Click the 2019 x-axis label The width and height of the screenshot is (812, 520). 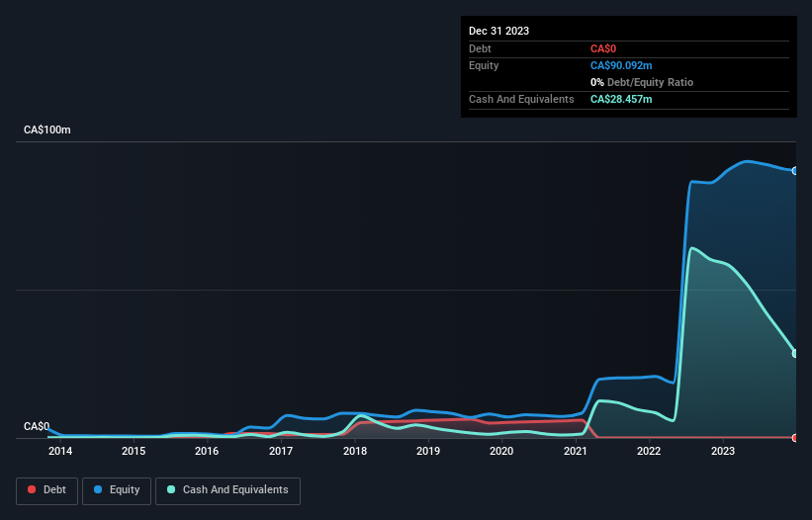coord(428,451)
